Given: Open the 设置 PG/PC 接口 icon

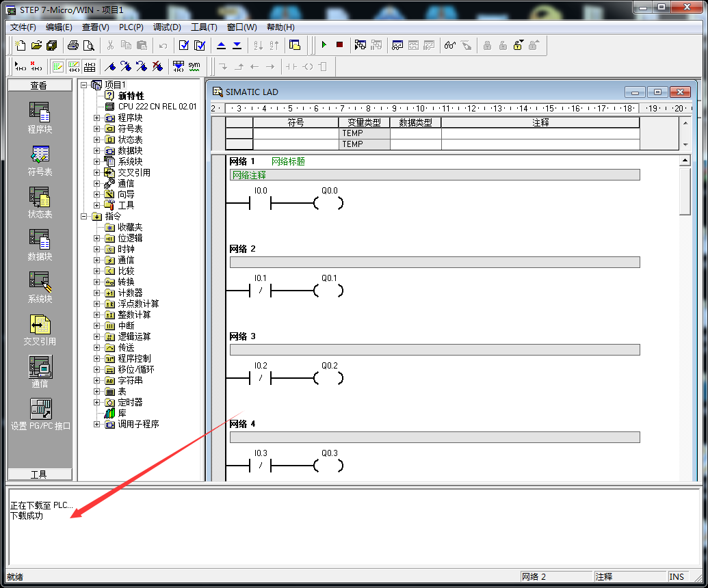Looking at the screenshot, I should (40, 414).
